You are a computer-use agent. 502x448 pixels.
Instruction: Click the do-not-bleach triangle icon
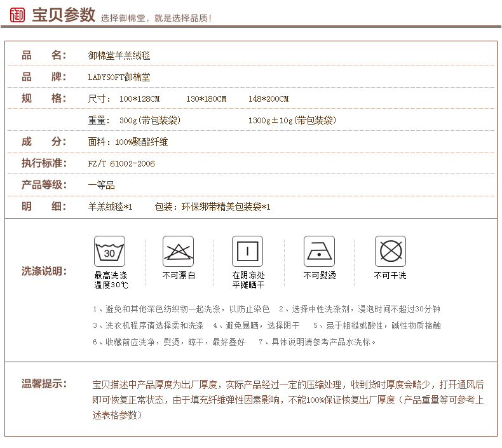179,252
